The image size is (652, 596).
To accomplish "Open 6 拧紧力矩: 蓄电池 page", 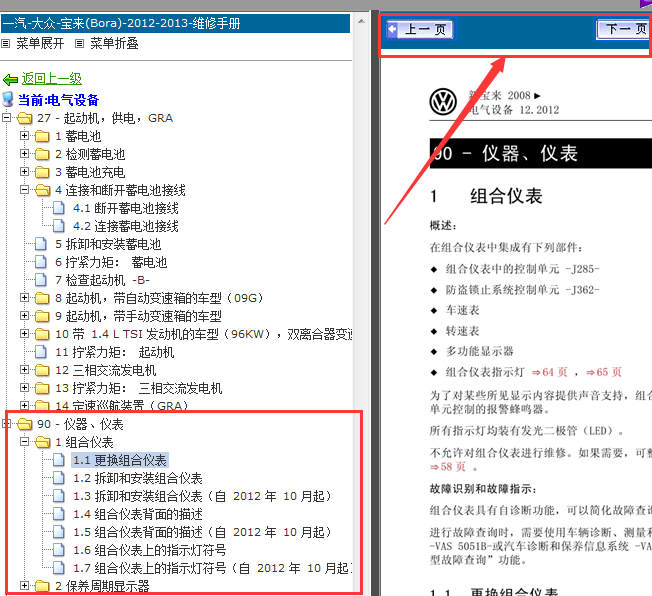I will [111, 262].
